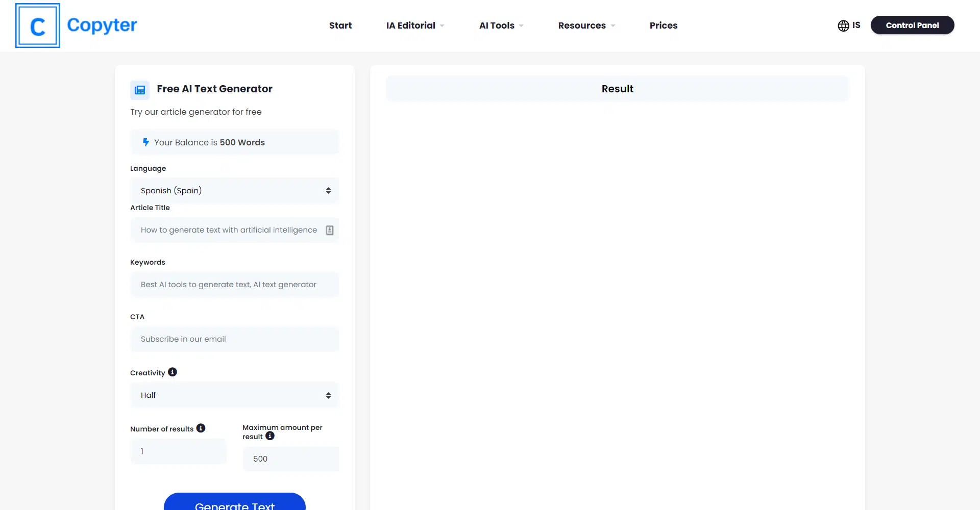Open the Control Panel button

[912, 25]
